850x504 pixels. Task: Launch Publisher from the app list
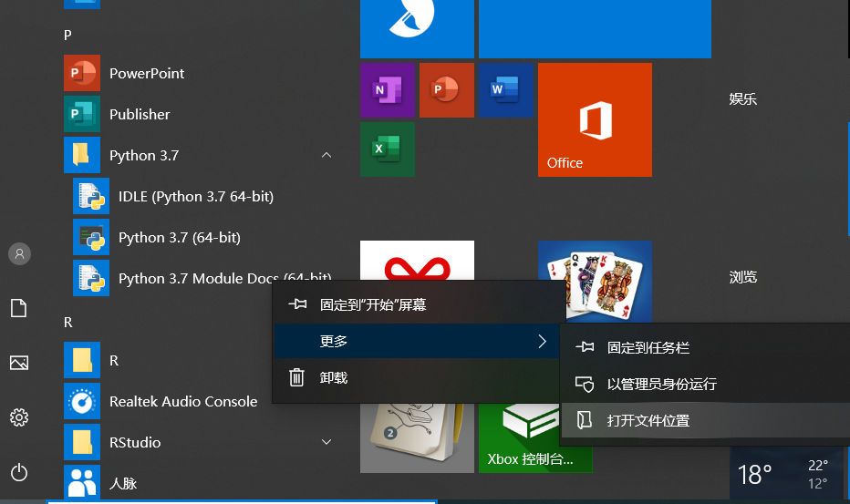click(140, 114)
